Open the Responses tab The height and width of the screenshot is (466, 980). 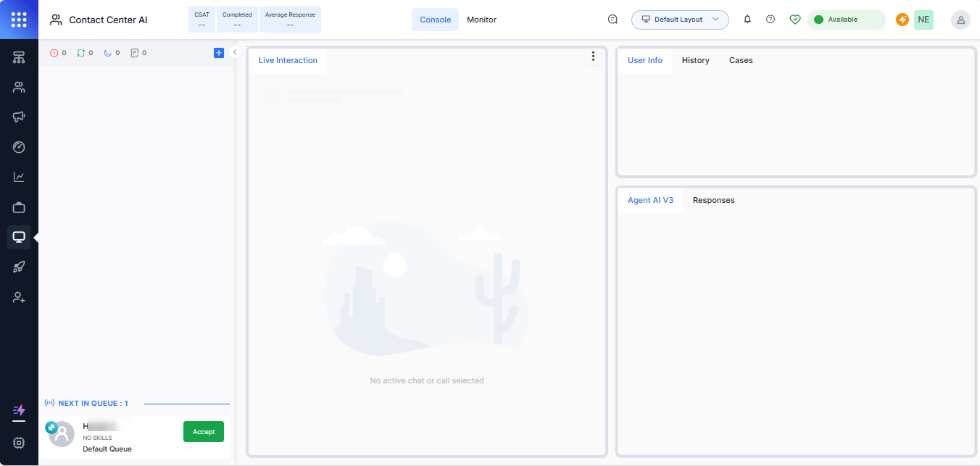coord(713,200)
